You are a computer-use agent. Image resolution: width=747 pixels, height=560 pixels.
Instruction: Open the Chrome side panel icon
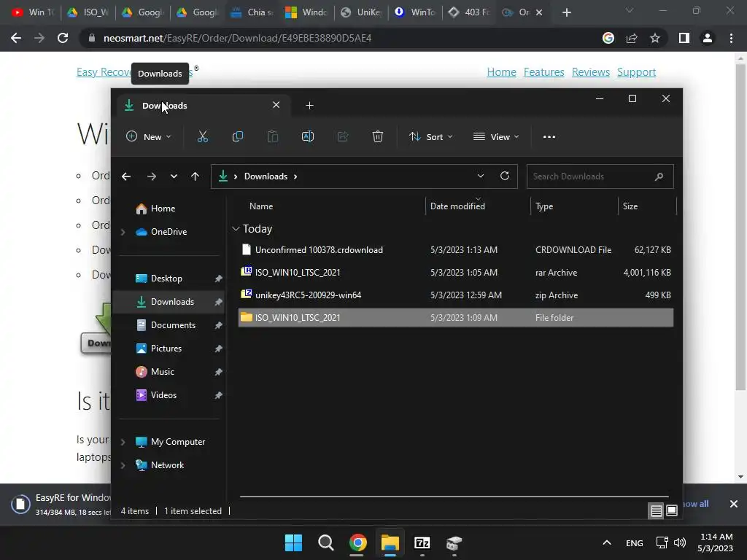click(x=684, y=38)
